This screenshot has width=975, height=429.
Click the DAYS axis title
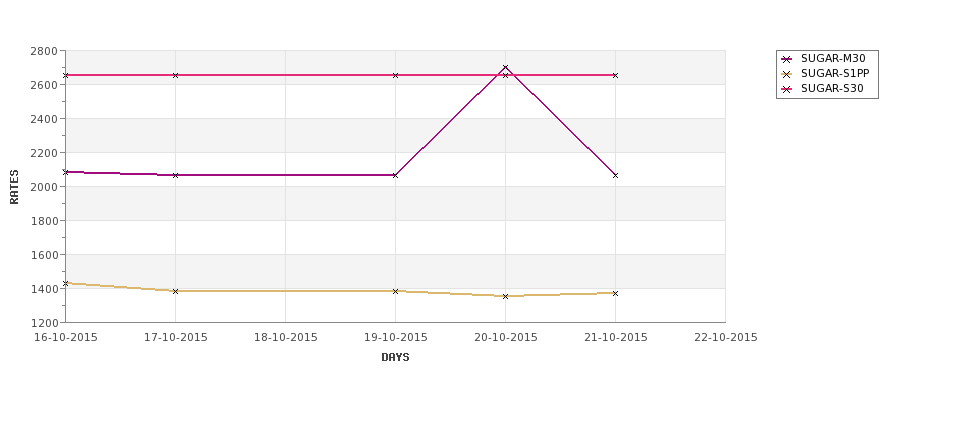point(395,358)
